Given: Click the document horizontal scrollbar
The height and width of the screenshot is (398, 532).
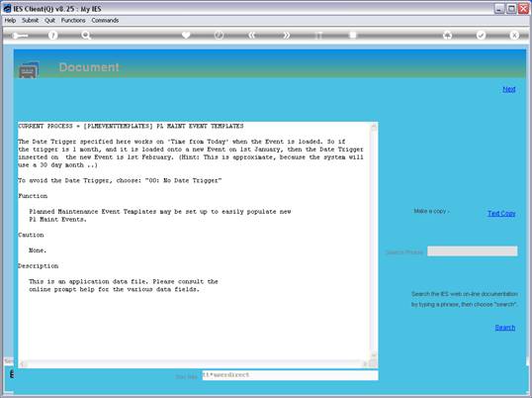Looking at the screenshot, I should tap(194, 364).
